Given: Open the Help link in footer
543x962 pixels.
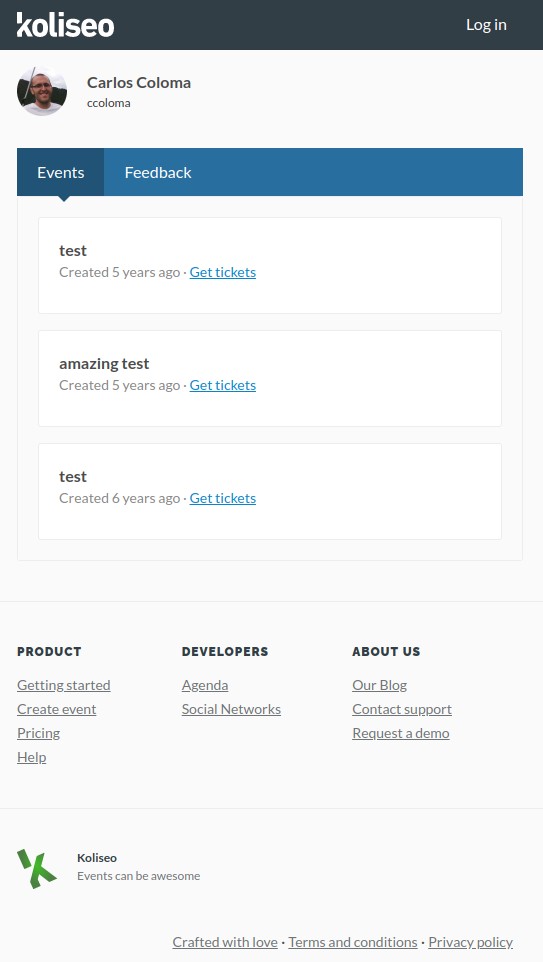Looking at the screenshot, I should pyautogui.click(x=31, y=756).
